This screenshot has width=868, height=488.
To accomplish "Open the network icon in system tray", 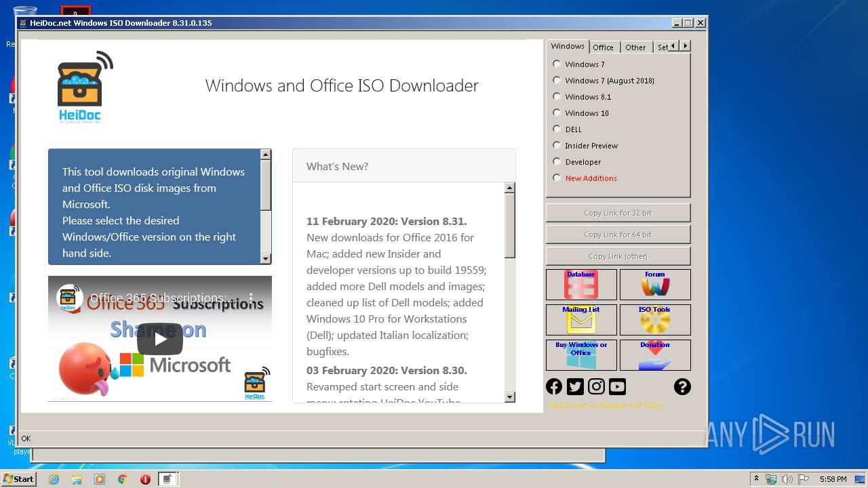I will pyautogui.click(x=771, y=479).
